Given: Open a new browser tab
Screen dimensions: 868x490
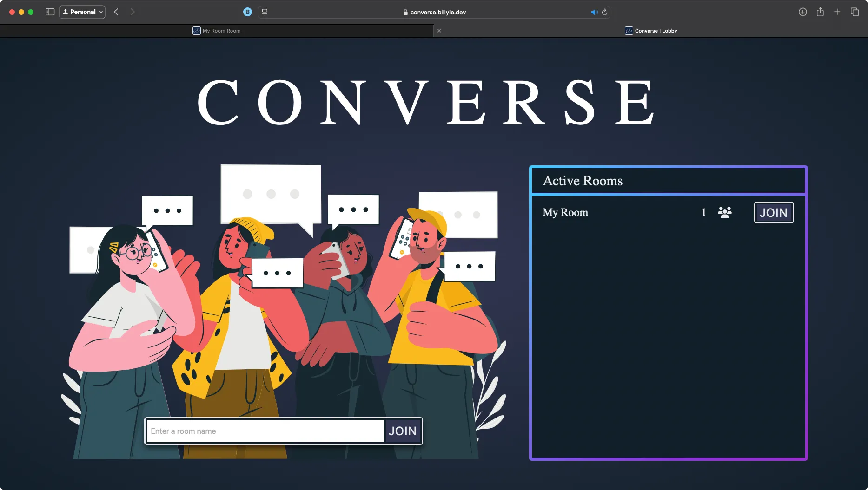Looking at the screenshot, I should (x=837, y=12).
